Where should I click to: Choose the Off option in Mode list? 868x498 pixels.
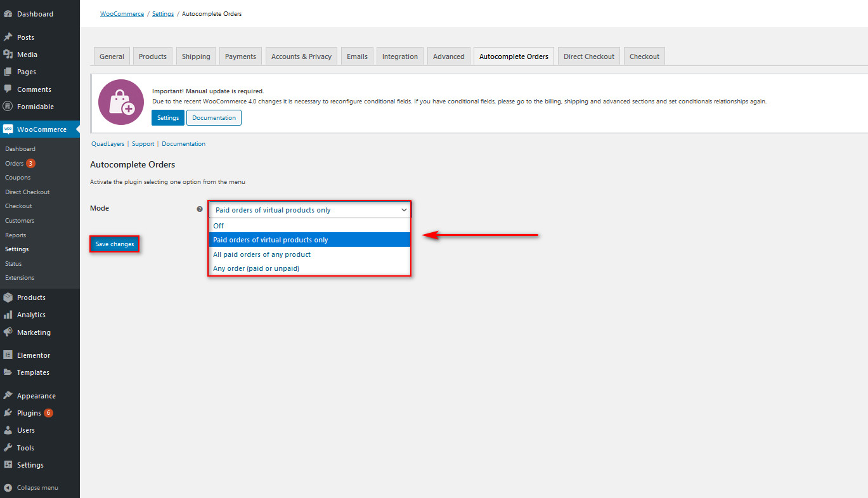tap(310, 226)
